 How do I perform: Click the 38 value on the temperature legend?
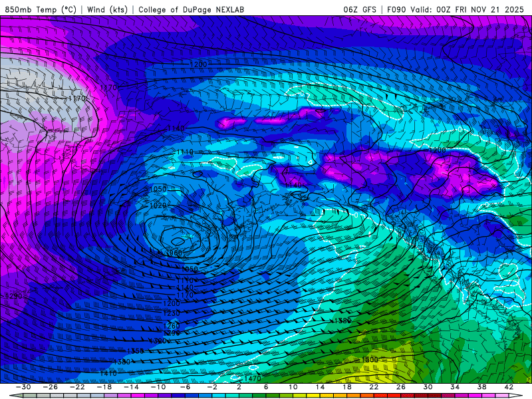[481, 387]
